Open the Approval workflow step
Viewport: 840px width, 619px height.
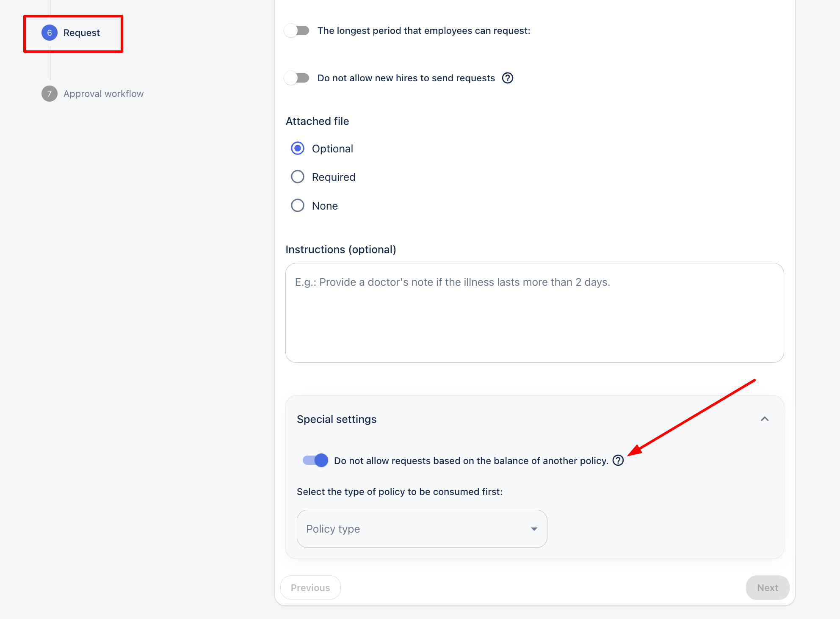[x=103, y=94]
